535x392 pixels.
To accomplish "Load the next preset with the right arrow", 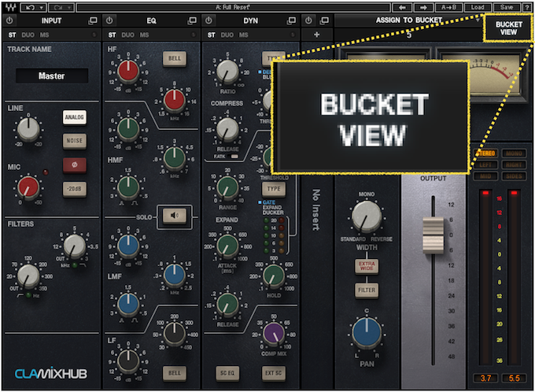I will (424, 7).
